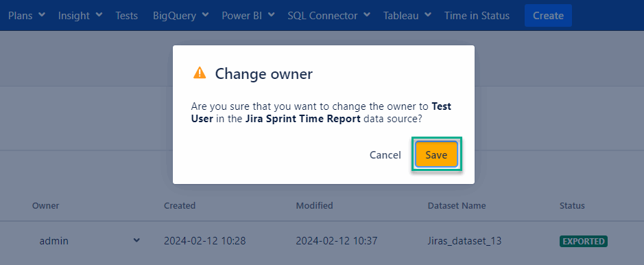
Task: Open Time in Status page
Action: tap(477, 16)
